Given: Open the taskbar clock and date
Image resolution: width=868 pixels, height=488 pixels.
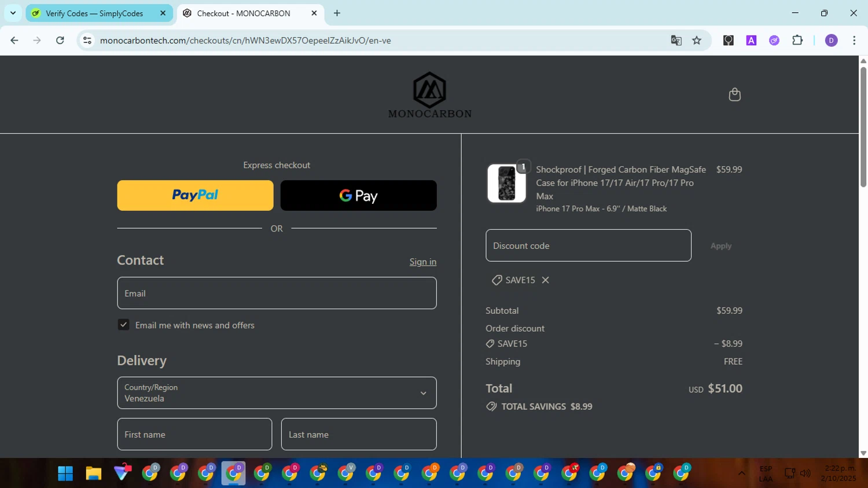Looking at the screenshot, I should [x=838, y=474].
